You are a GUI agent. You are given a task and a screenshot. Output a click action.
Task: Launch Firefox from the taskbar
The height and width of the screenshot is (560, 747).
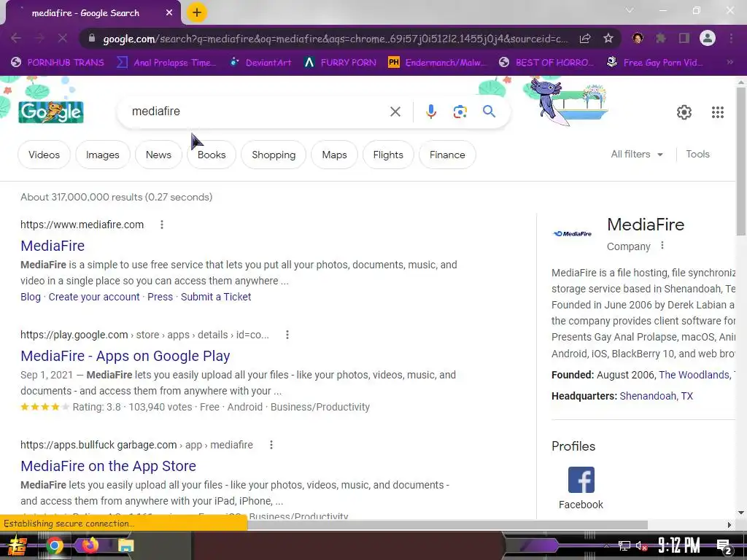click(90, 545)
